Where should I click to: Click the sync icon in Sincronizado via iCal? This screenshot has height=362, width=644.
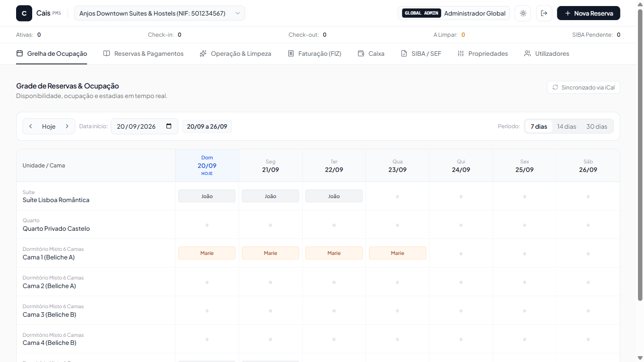[x=555, y=87]
